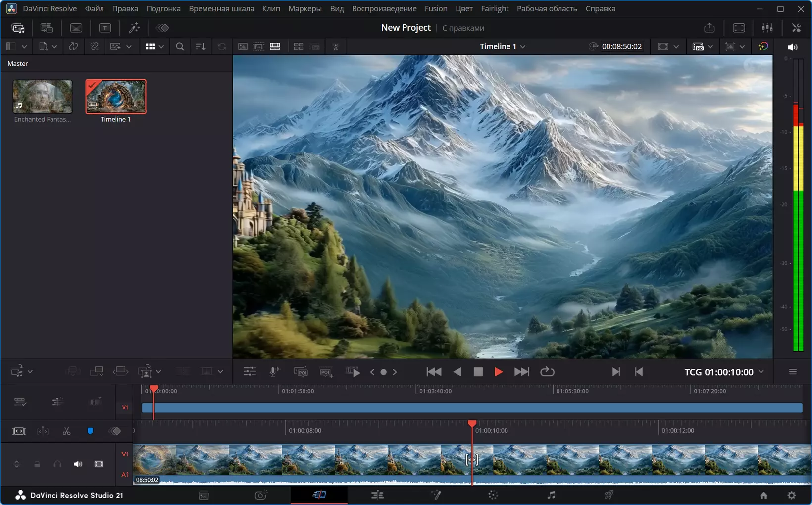Open the Fusion page icon
Image resolution: width=812 pixels, height=505 pixels.
436,495
